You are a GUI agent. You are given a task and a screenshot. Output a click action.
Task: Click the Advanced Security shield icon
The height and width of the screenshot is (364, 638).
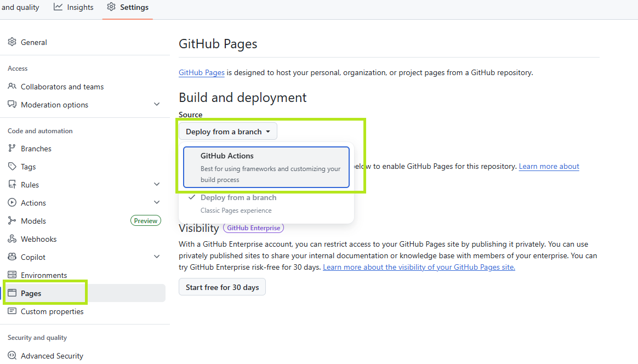pos(12,355)
